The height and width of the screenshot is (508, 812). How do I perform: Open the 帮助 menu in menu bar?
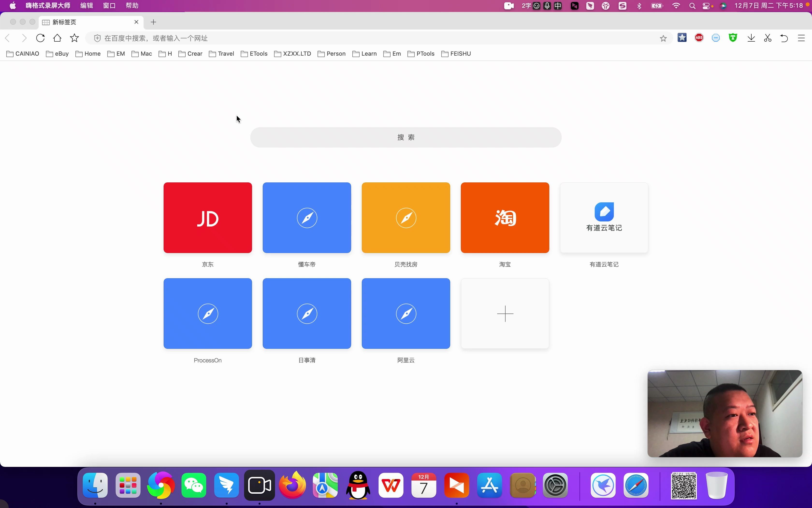click(132, 6)
